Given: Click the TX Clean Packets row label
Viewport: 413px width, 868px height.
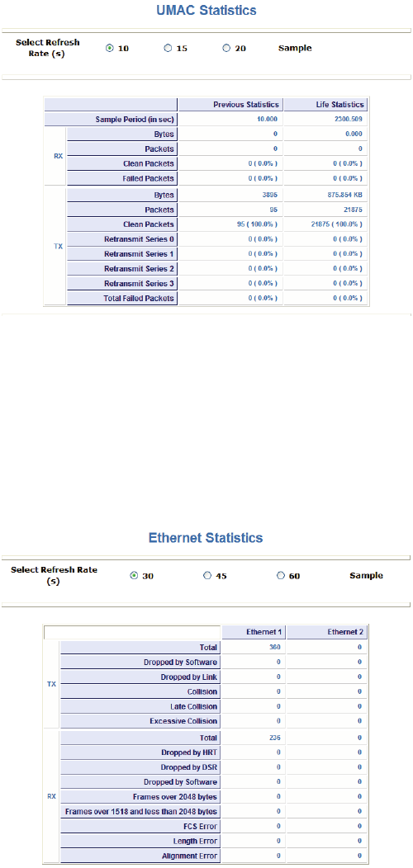Looking at the screenshot, I should coord(121,224).
